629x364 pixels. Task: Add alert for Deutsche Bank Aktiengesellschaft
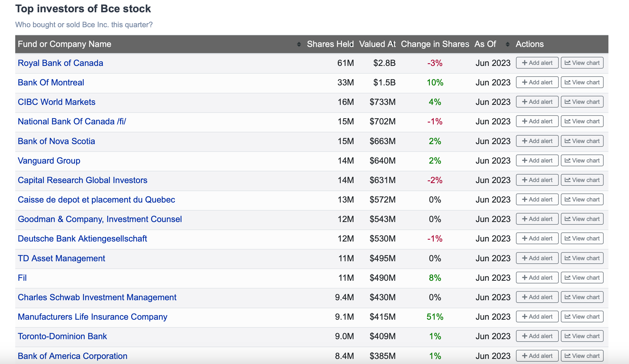coord(537,238)
